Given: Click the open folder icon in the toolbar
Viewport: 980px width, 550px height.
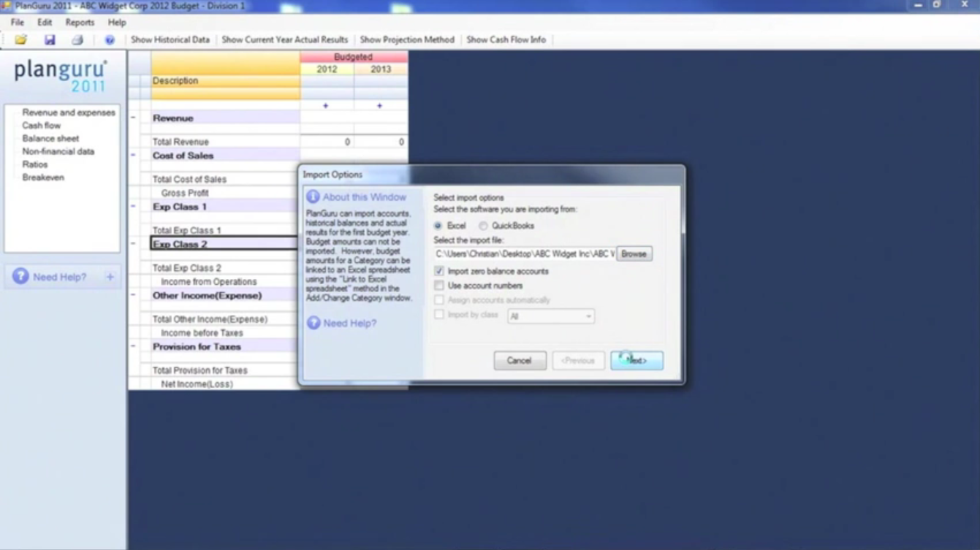Looking at the screenshot, I should pyautogui.click(x=20, y=40).
